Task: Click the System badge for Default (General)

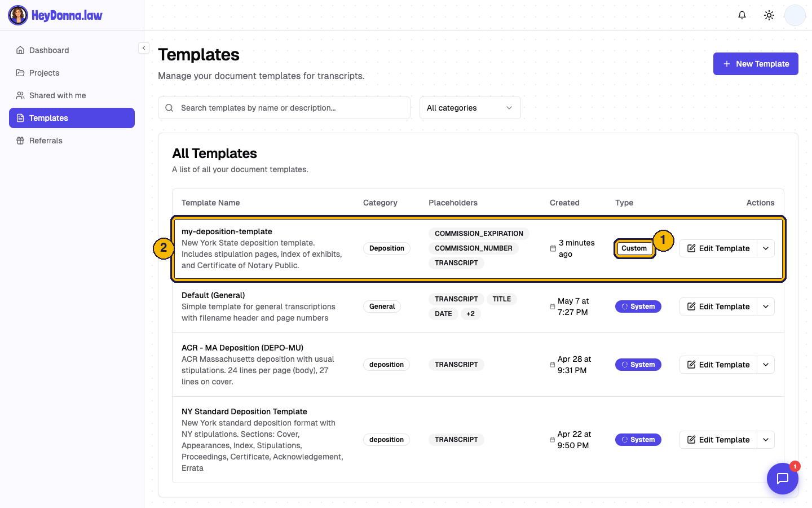Action: (638, 306)
